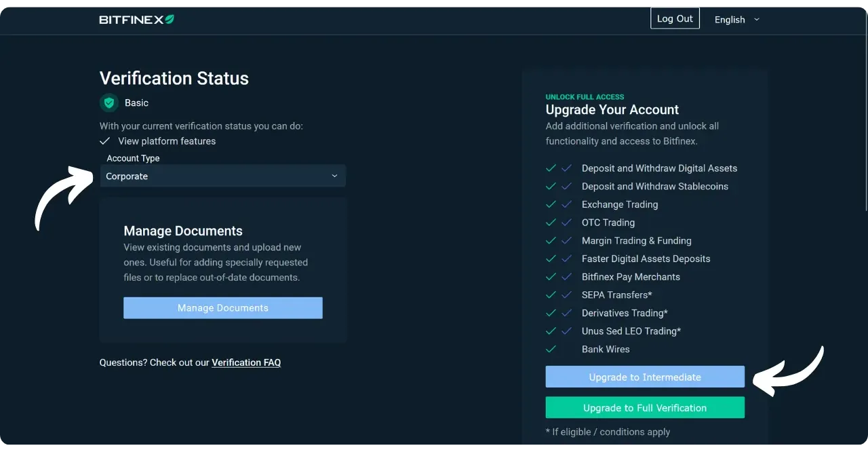Click the Manage Documents button
This screenshot has width=868, height=452.
222,307
